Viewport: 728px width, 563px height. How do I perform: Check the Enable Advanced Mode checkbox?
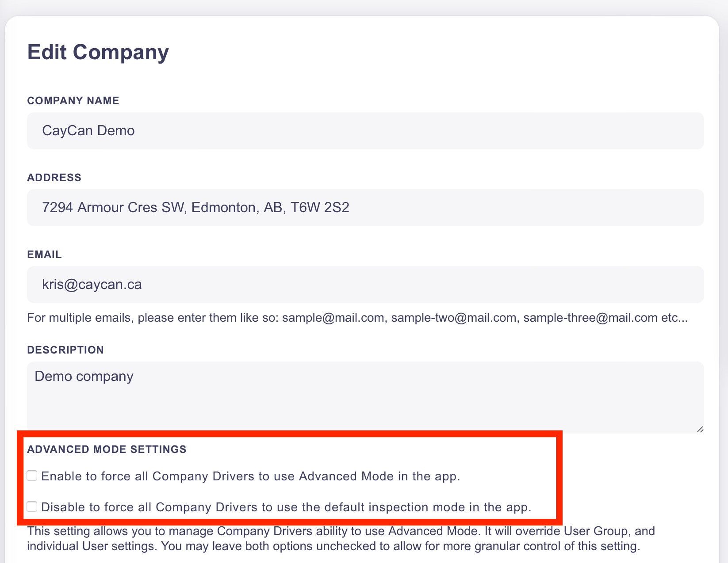point(32,476)
